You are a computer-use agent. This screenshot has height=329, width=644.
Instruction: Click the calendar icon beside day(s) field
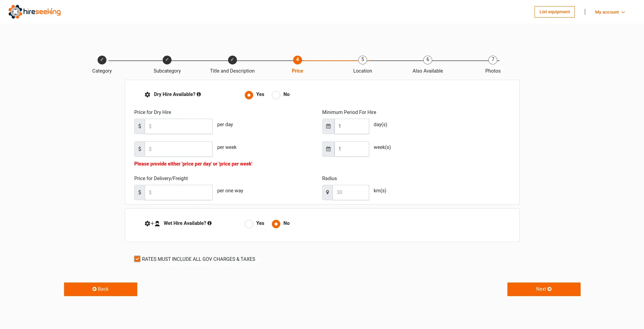point(328,126)
